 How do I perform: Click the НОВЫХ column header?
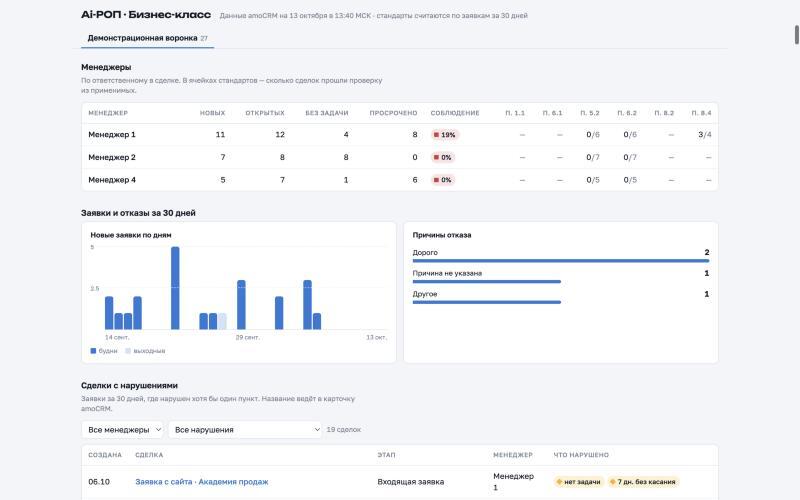click(212, 113)
